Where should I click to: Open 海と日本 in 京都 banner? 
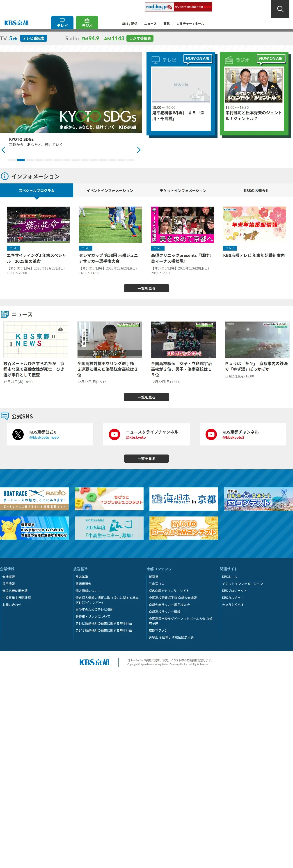pyautogui.click(x=184, y=499)
